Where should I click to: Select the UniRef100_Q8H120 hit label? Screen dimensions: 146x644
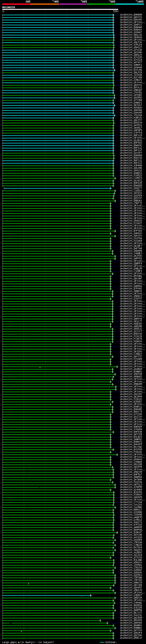point(131,55)
